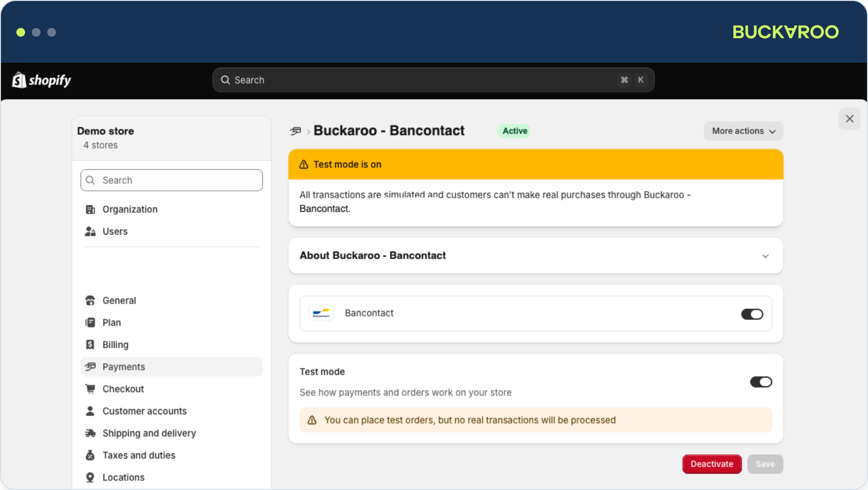The height and width of the screenshot is (490, 868).
Task: Focus the top Shopify search field
Action: (x=433, y=80)
